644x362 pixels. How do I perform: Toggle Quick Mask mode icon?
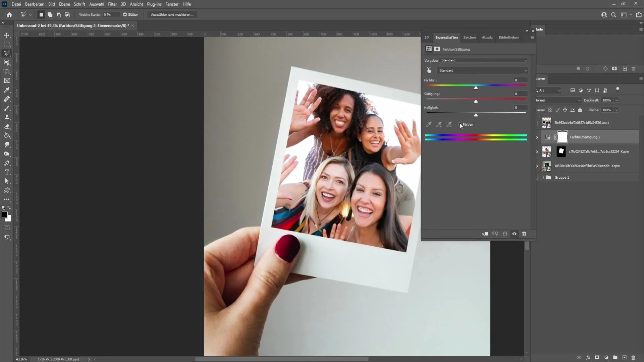[6, 228]
